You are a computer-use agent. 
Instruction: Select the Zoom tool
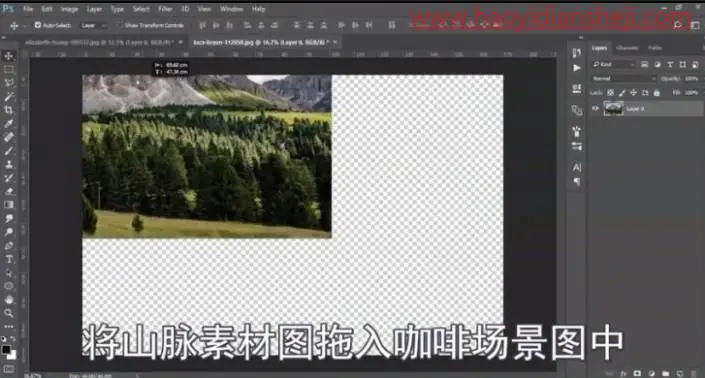(9, 313)
